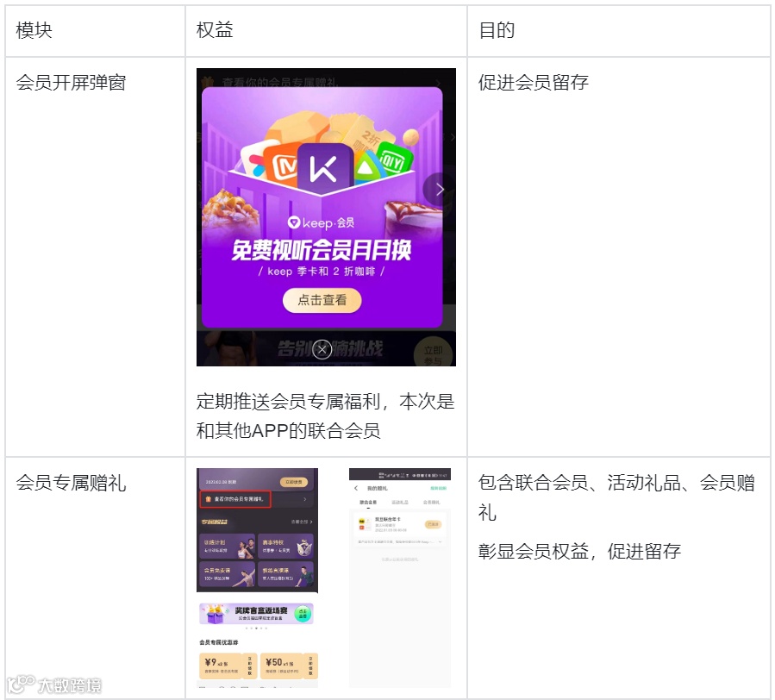Click the 目的 column header
Viewport: 775px width, 700px height.
click(497, 30)
